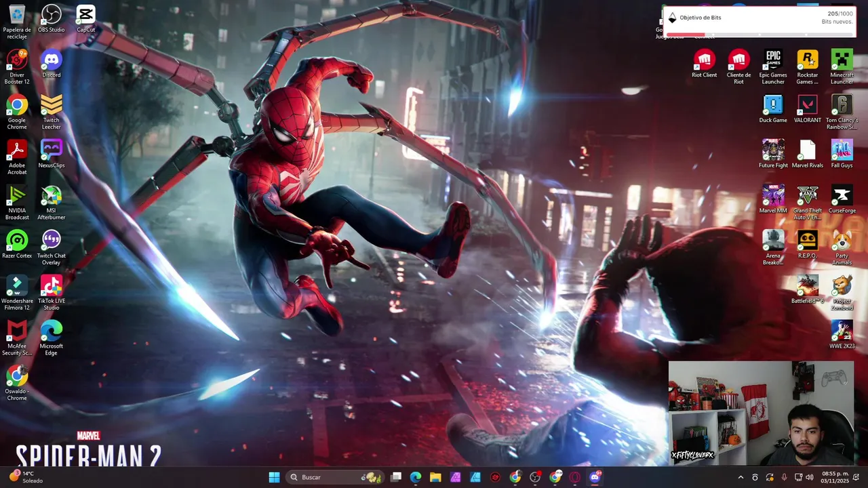Open Grand Theft Auto V shortcut

point(807,203)
